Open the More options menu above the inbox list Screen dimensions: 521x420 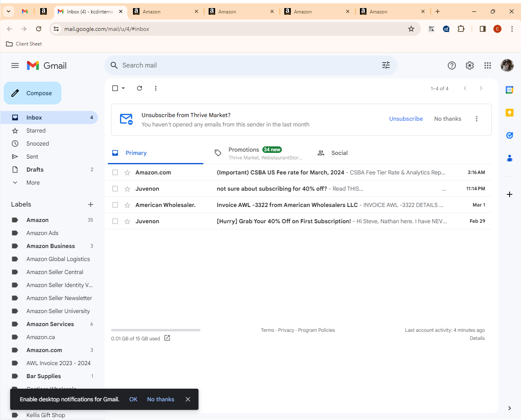(x=156, y=88)
